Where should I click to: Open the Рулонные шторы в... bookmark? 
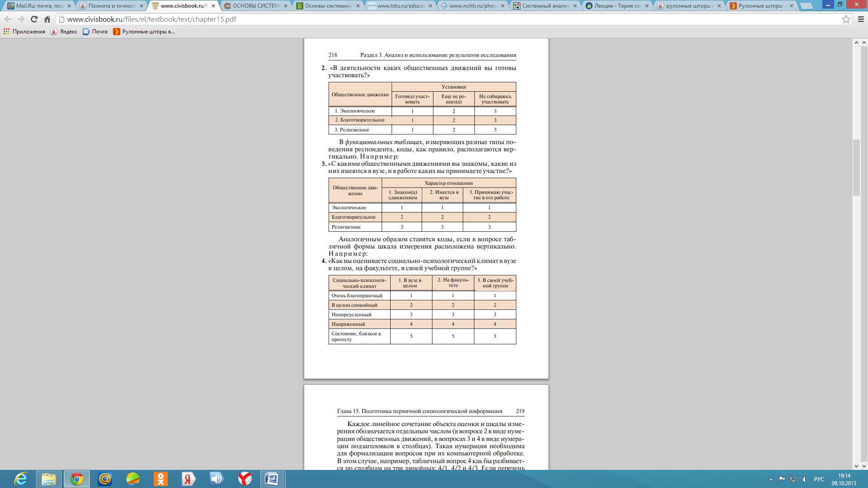tap(144, 32)
